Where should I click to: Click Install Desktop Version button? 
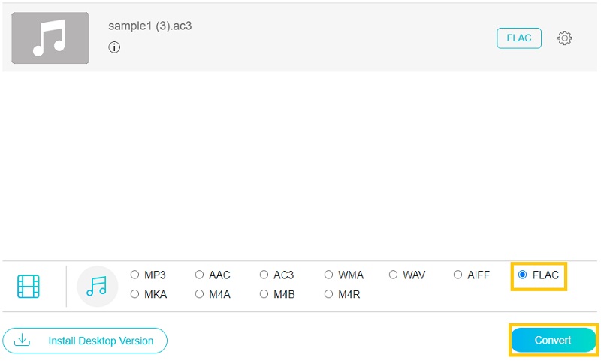coord(85,341)
